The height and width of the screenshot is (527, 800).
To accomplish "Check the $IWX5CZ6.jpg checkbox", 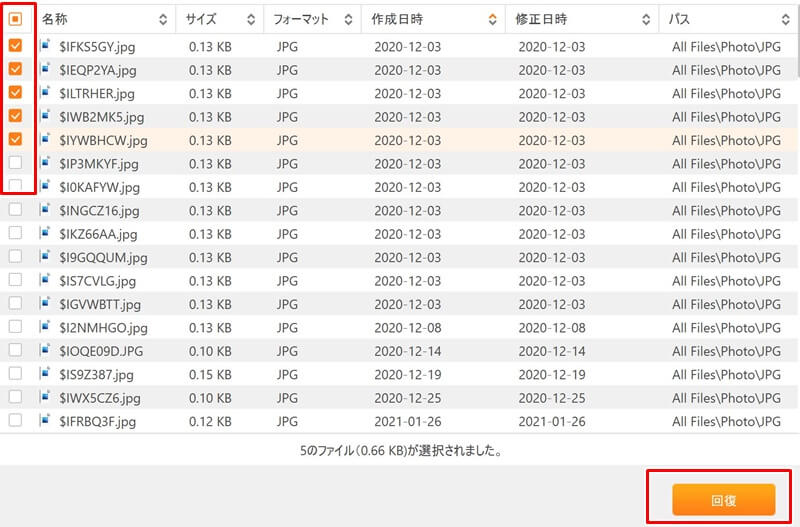I will tap(15, 397).
